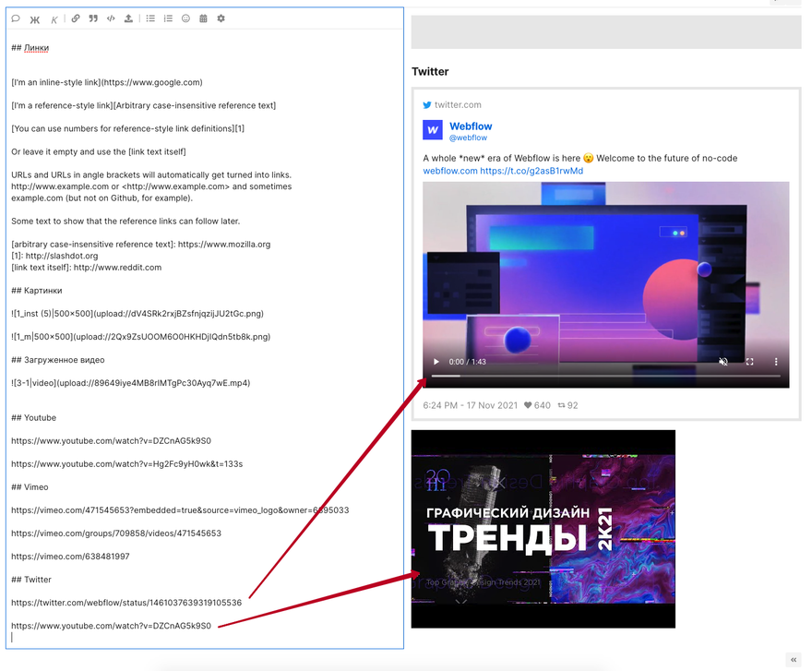This screenshot has height=671, width=812.
Task: Click the video progress bar
Action: (606, 376)
